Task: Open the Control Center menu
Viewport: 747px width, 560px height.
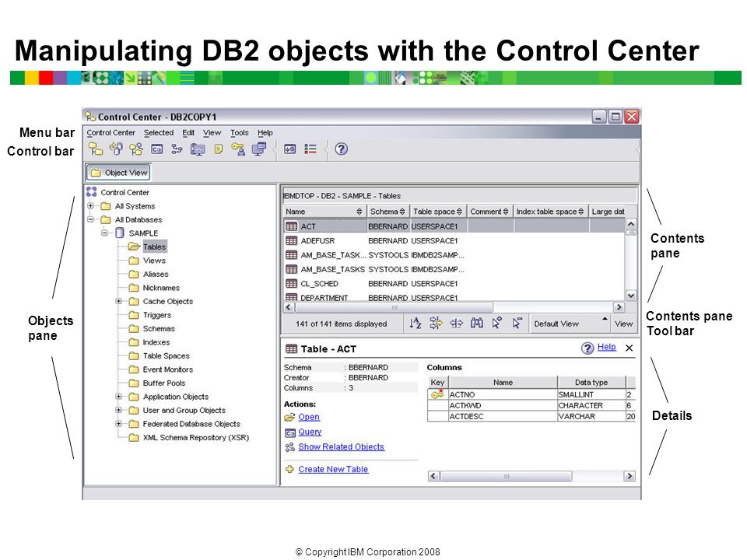Action: (x=111, y=133)
